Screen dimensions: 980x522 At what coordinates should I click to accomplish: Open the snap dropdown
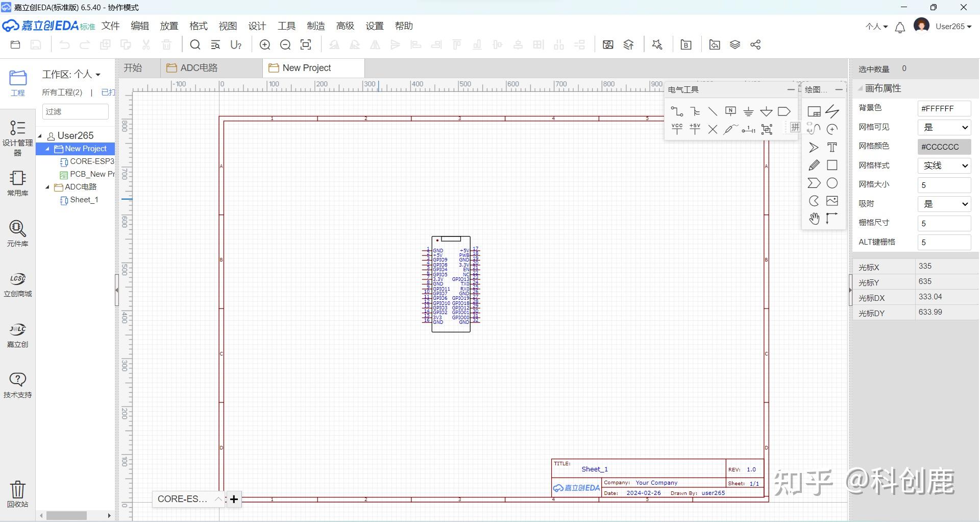944,204
